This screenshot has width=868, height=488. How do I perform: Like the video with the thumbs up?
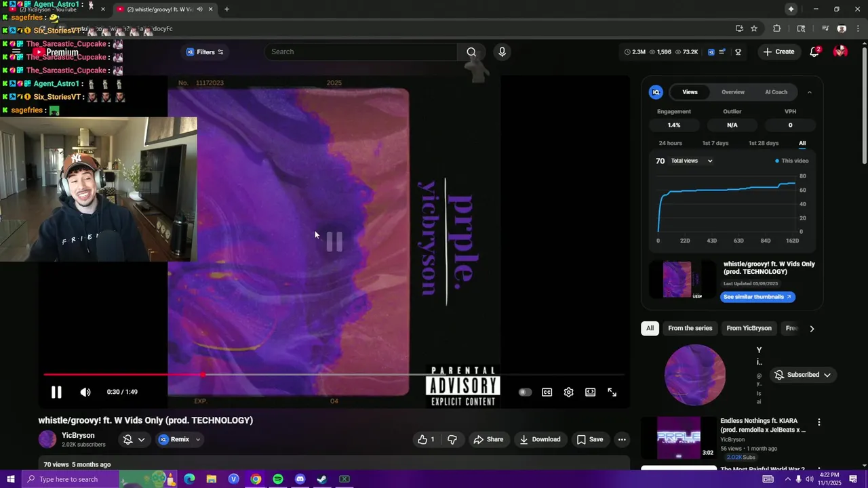click(427, 439)
